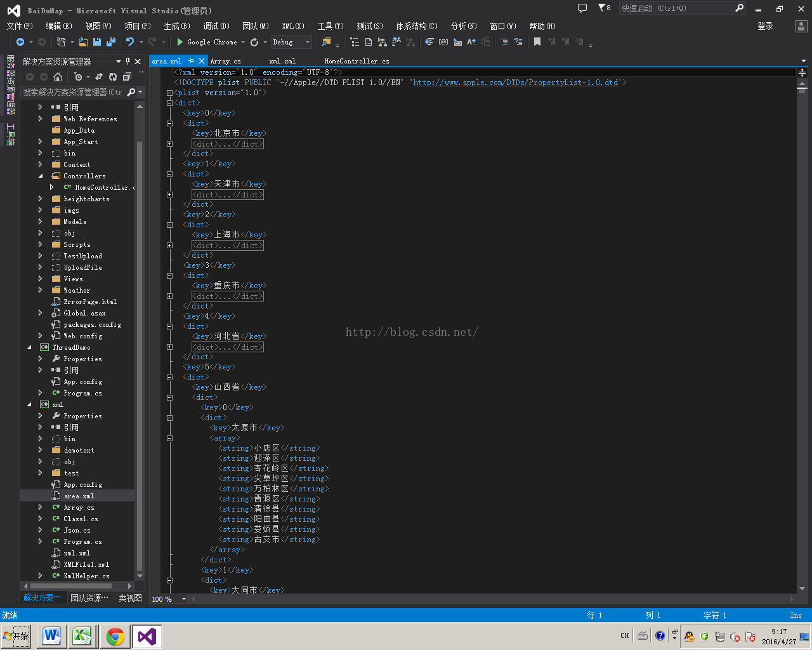This screenshot has width=812, height=650.
Task: Switch to the Array.cs tab
Action: coord(225,61)
